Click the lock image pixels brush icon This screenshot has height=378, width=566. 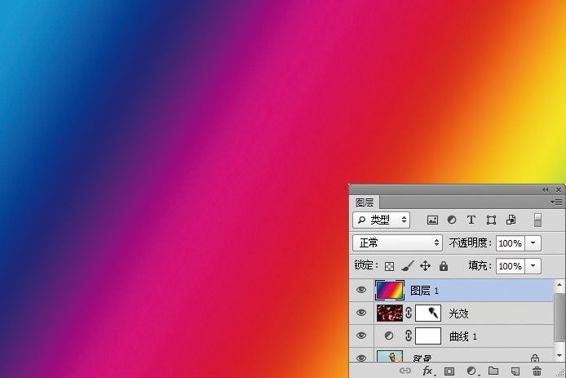point(408,266)
